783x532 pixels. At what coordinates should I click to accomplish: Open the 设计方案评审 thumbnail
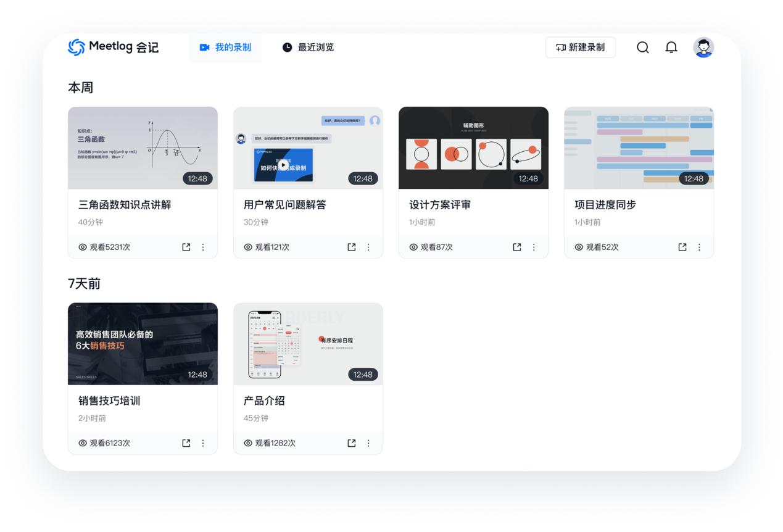click(x=473, y=148)
